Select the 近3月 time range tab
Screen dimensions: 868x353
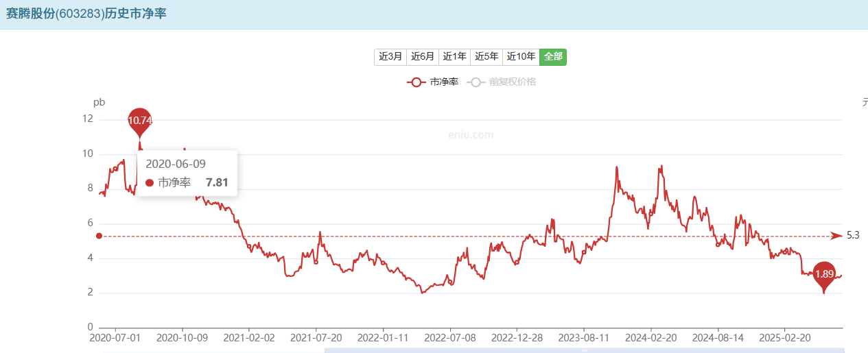coord(390,57)
